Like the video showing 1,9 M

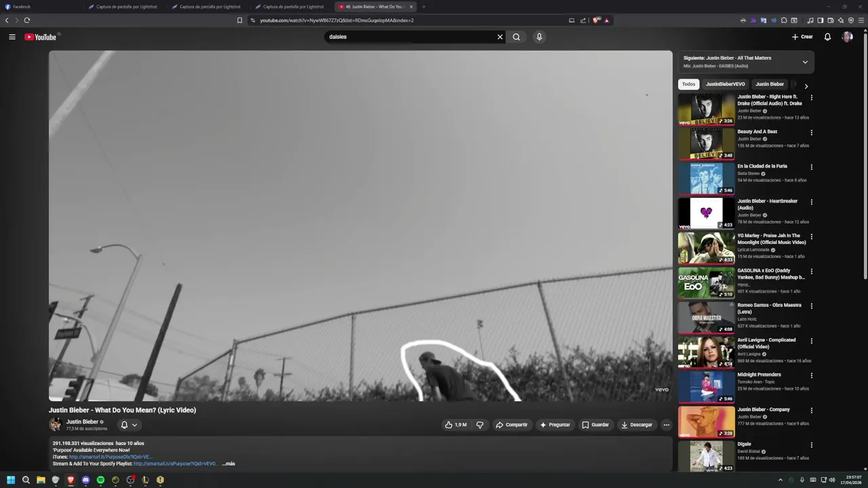point(456,425)
